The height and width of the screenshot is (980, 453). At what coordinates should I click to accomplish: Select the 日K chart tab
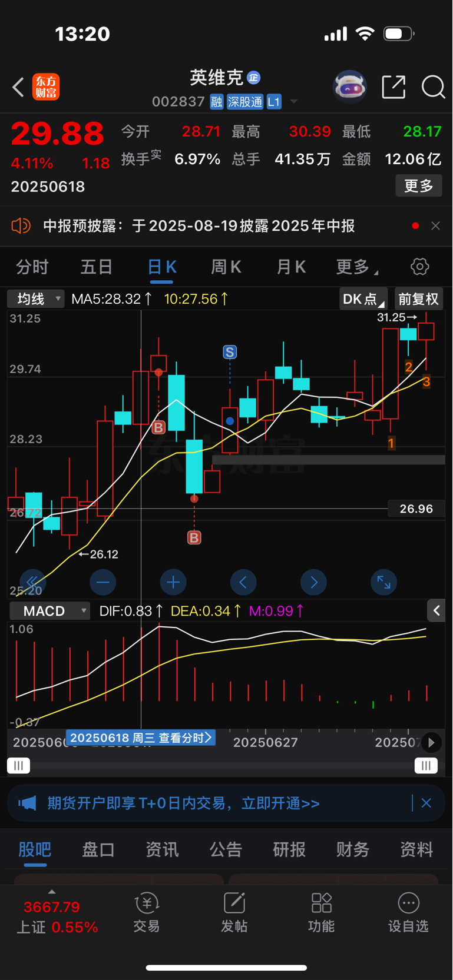point(162,267)
